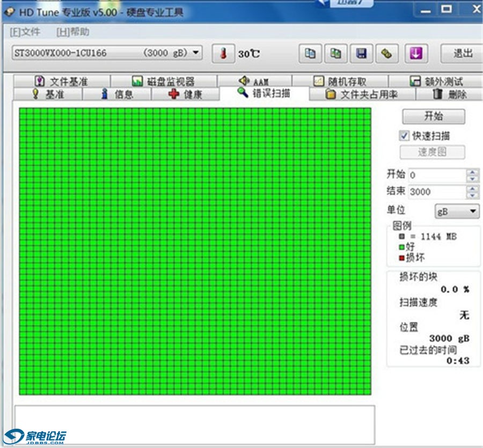Click the floppy disk save icon
The height and width of the screenshot is (448, 483).
pos(361,53)
